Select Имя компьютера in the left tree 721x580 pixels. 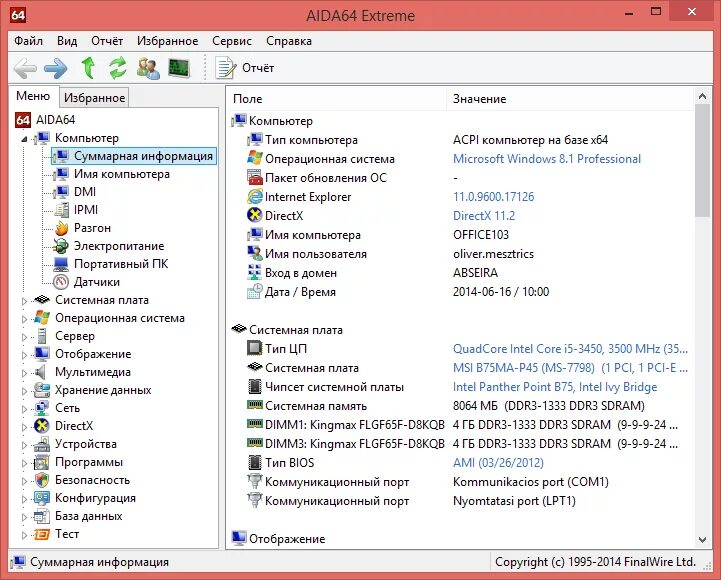point(121,174)
